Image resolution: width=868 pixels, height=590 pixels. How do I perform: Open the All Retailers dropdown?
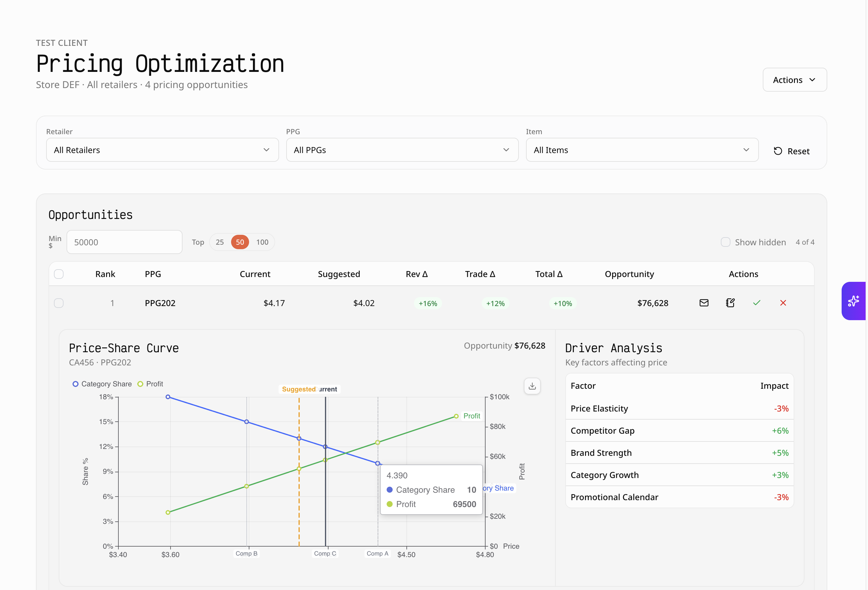pyautogui.click(x=162, y=150)
